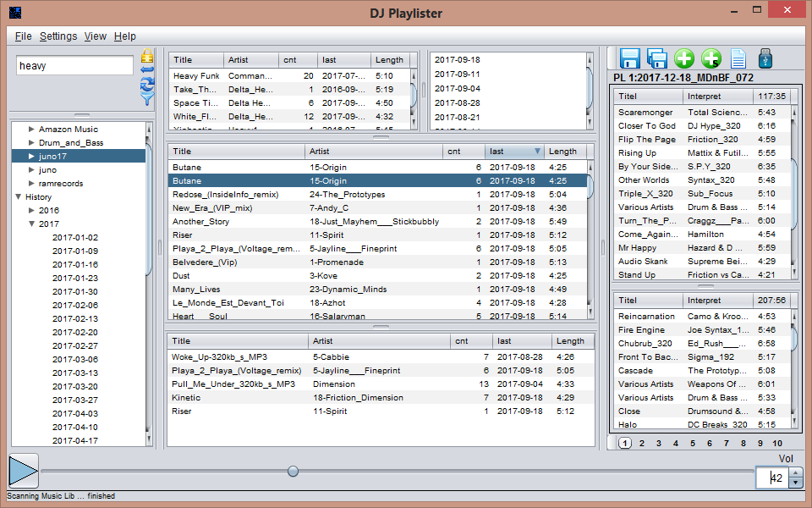This screenshot has width=812, height=508.
Task: Click the single floppy disk save icon
Action: click(x=629, y=58)
